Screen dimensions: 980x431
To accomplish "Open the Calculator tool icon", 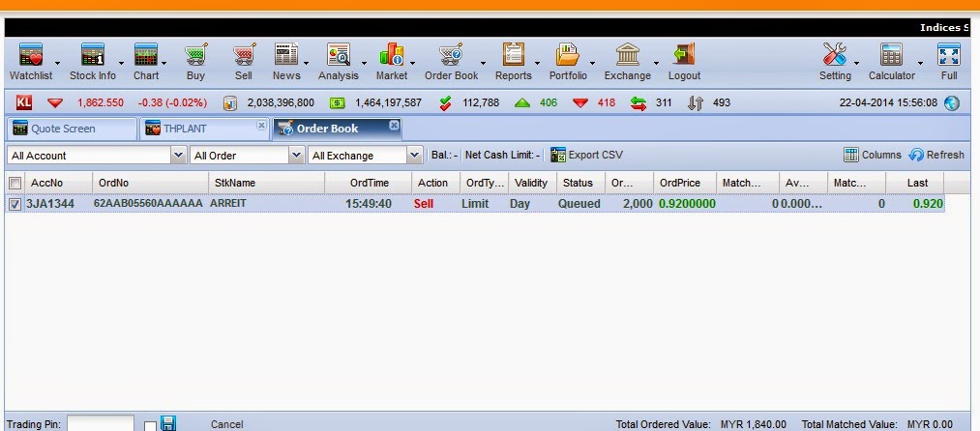I will pyautogui.click(x=891, y=55).
